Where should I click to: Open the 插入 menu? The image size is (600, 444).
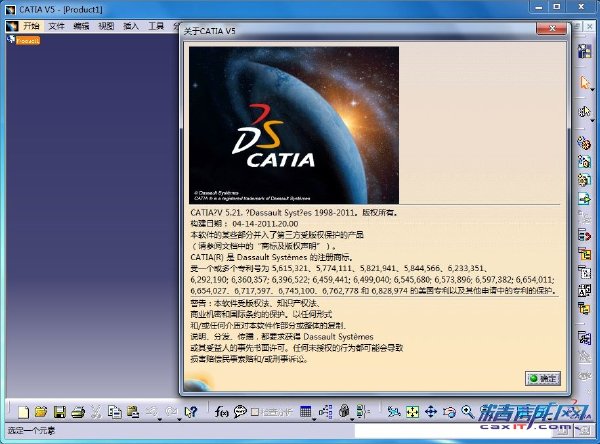131,26
